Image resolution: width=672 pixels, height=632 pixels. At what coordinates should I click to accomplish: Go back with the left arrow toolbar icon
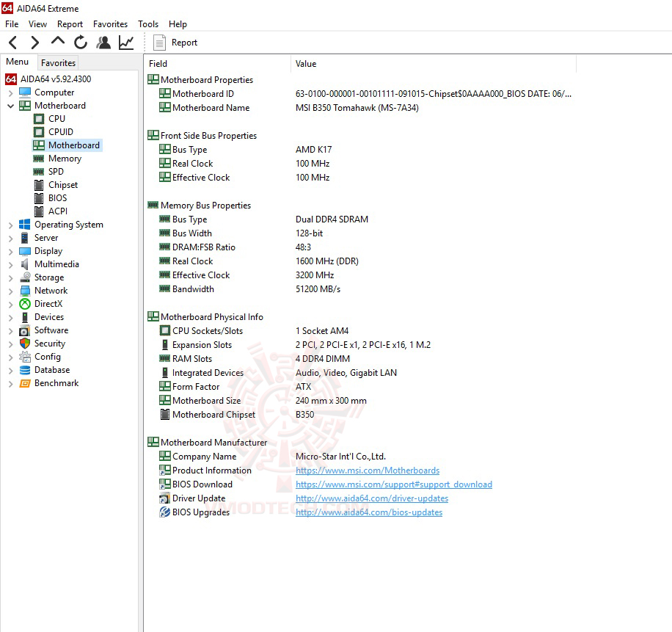[13, 43]
